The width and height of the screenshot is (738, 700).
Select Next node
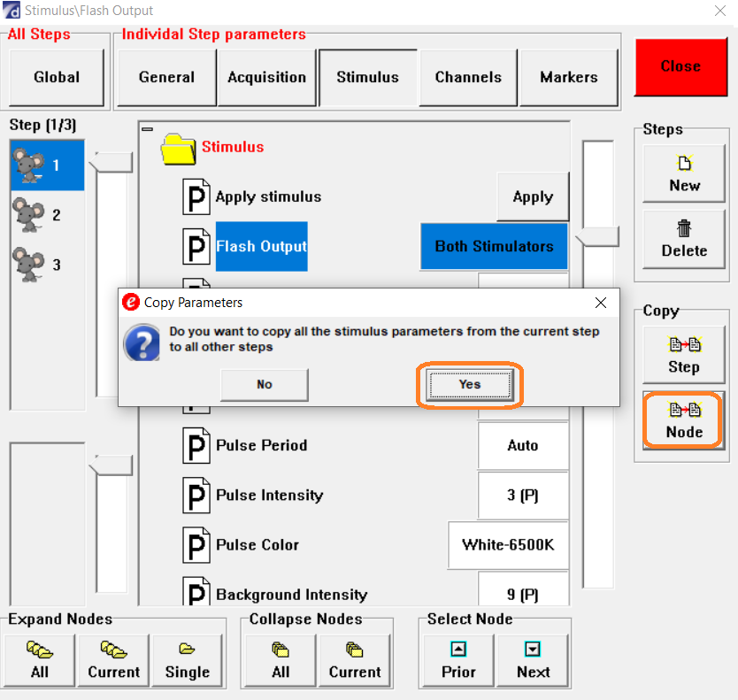pyautogui.click(x=533, y=660)
